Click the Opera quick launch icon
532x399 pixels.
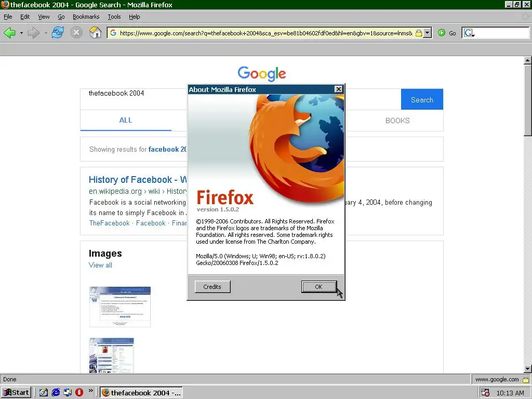79,393
